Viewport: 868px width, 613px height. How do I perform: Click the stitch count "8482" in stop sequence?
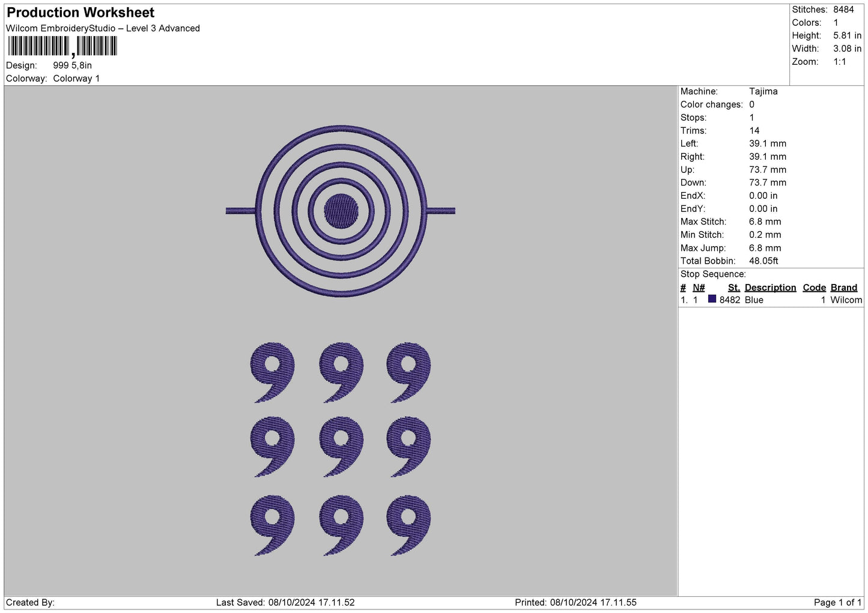pyautogui.click(x=730, y=300)
